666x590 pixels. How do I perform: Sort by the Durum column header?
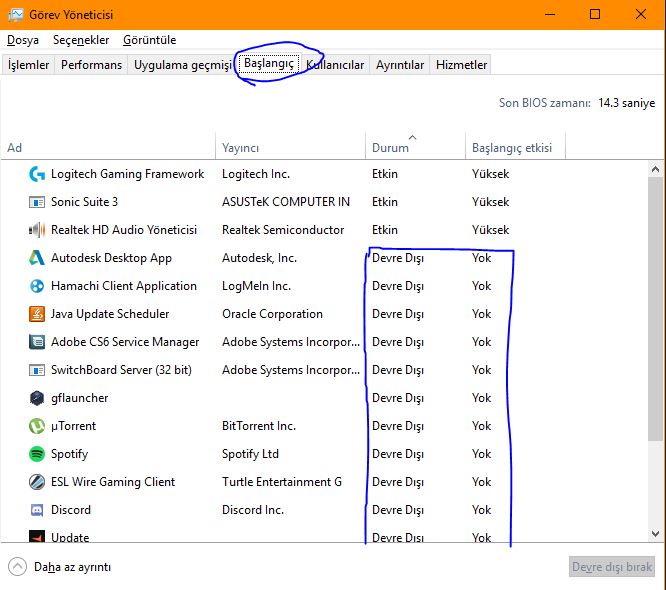pyautogui.click(x=415, y=148)
